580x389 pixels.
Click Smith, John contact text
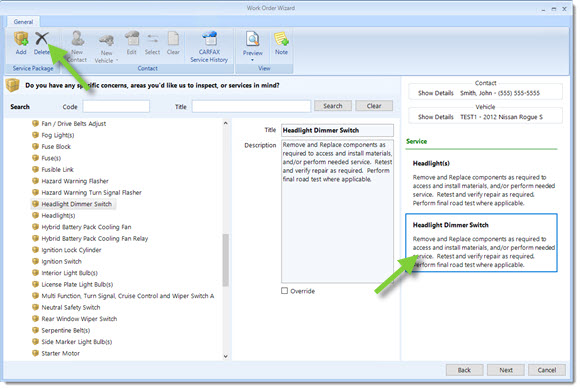coord(500,93)
